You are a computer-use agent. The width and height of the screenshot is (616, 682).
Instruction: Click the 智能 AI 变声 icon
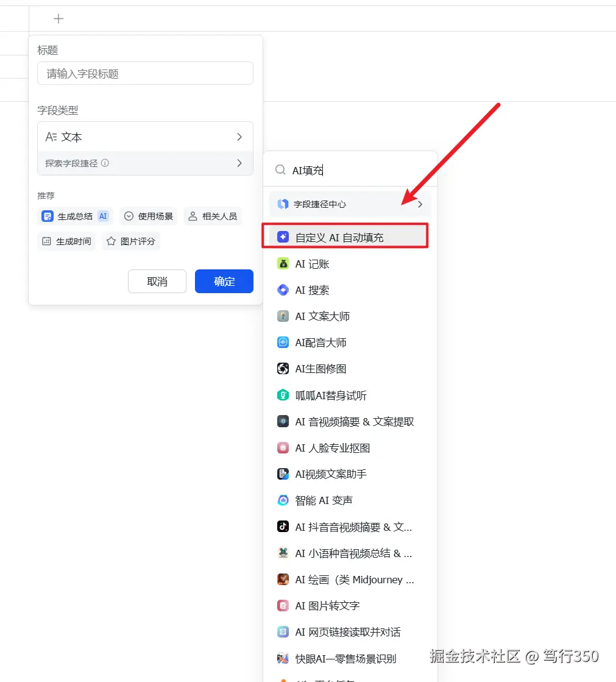tap(283, 500)
